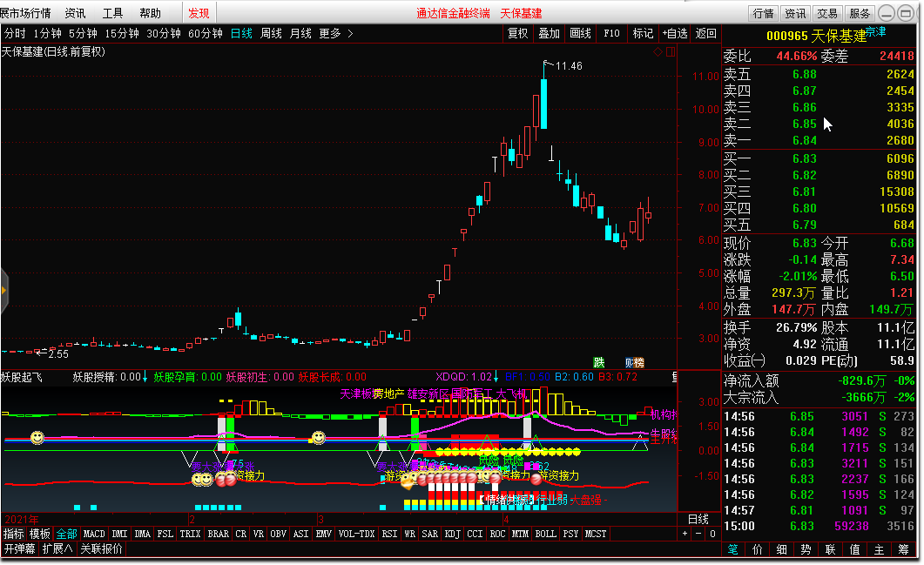The image size is (924, 565).
Task: Click the top-right 交易 button
Action: 827,13
